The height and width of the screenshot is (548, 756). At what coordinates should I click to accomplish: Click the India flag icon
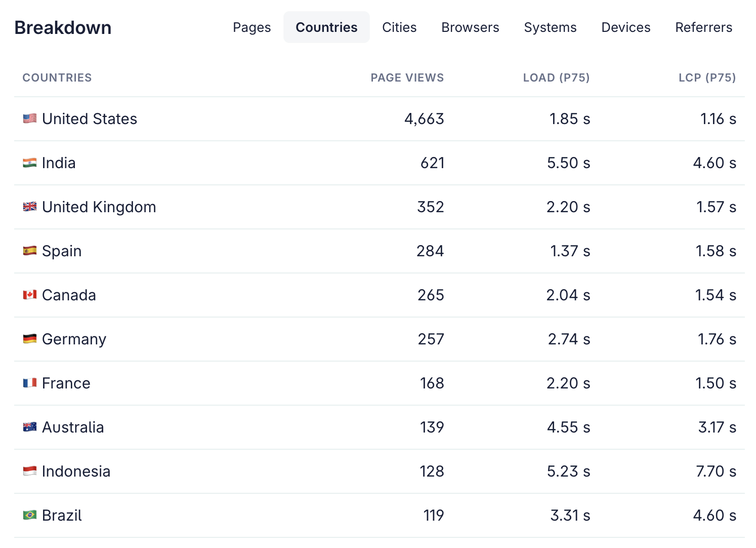click(30, 163)
